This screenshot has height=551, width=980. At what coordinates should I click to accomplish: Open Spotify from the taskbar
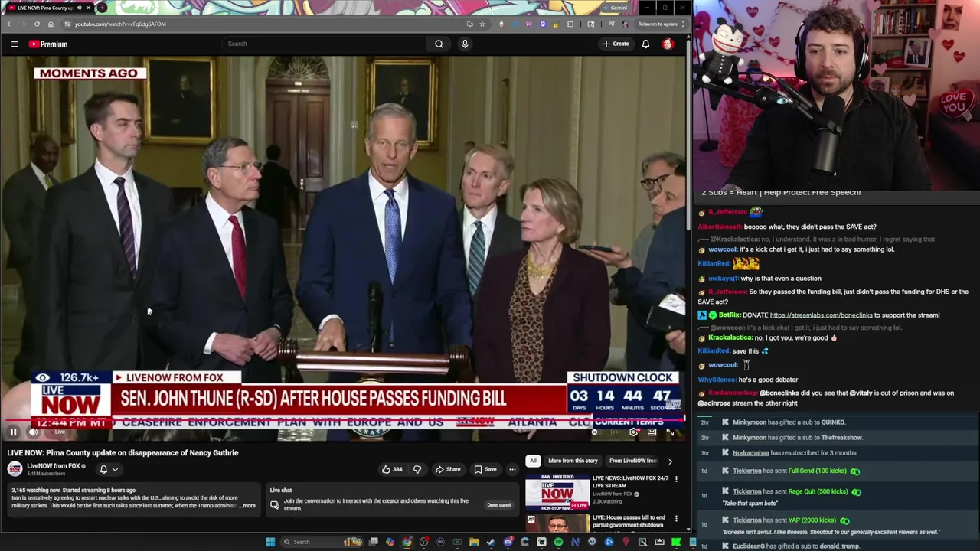[558, 542]
